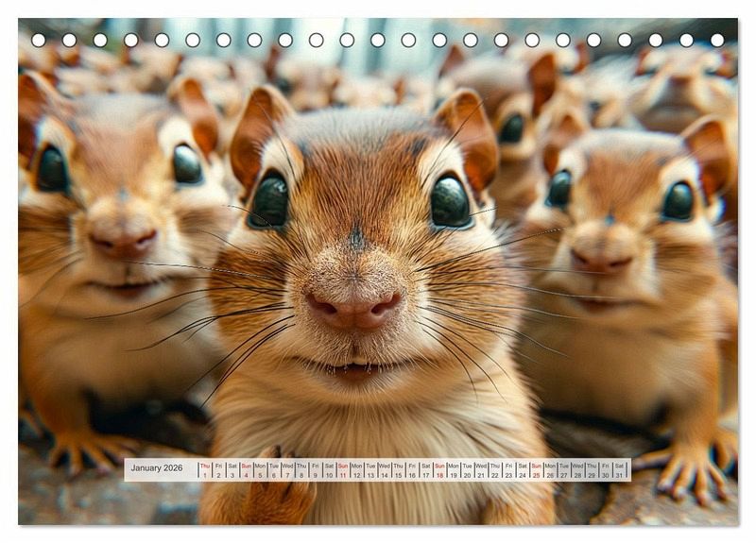Click the first spiral binding hole on left
This screenshot has width=756, height=543.
38,40
